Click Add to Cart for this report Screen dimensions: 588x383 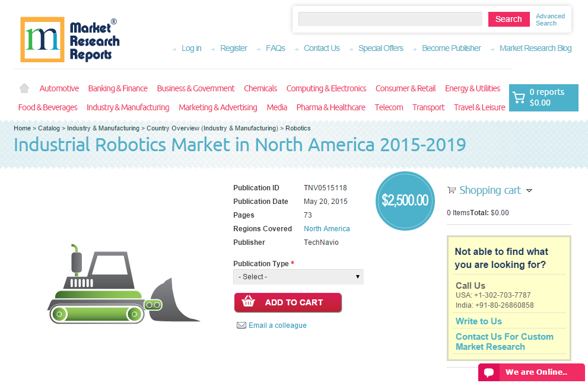point(288,302)
